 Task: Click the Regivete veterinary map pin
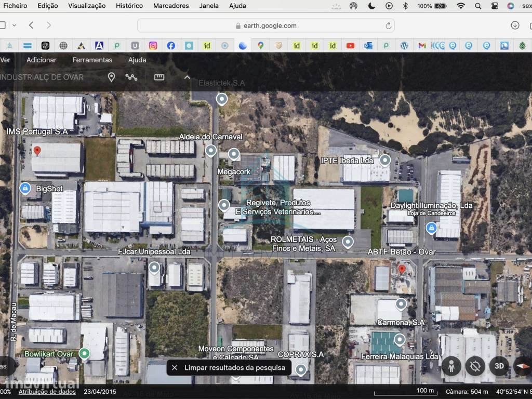(x=224, y=205)
